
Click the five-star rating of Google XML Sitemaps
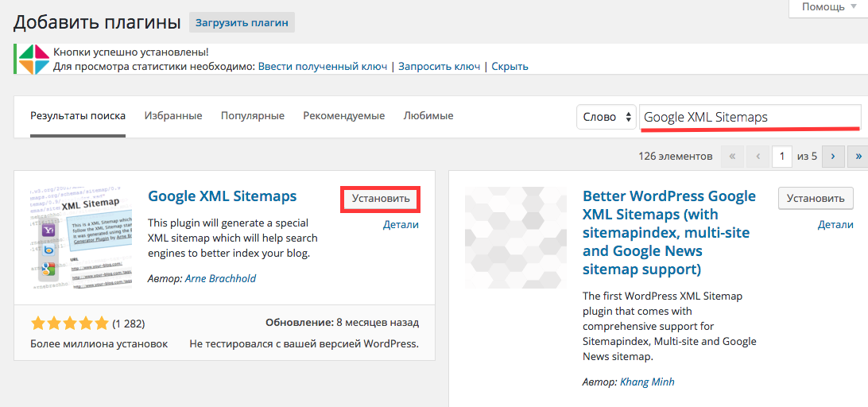pyautogui.click(x=70, y=323)
